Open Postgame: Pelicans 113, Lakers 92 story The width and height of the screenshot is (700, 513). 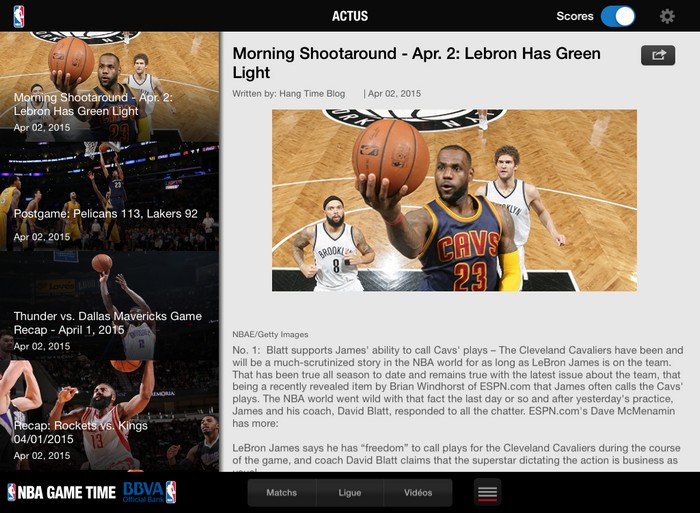109,196
